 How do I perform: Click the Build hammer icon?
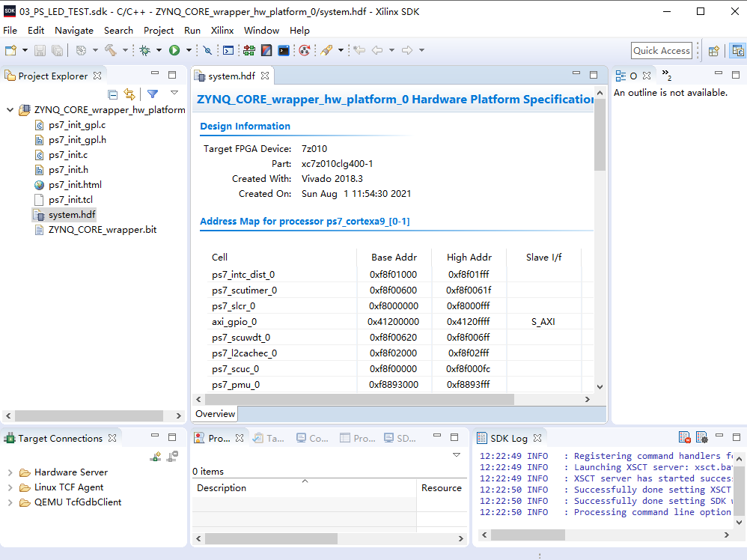coord(111,50)
